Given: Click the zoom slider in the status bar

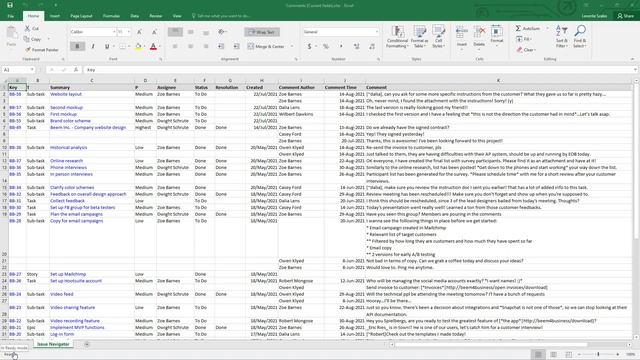Looking at the screenshot, I should click(x=598, y=354).
